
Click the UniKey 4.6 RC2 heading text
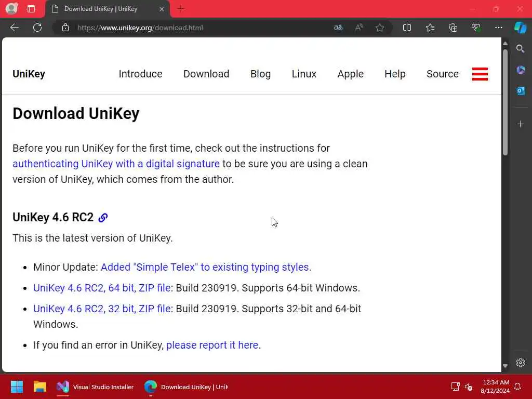coord(53,218)
